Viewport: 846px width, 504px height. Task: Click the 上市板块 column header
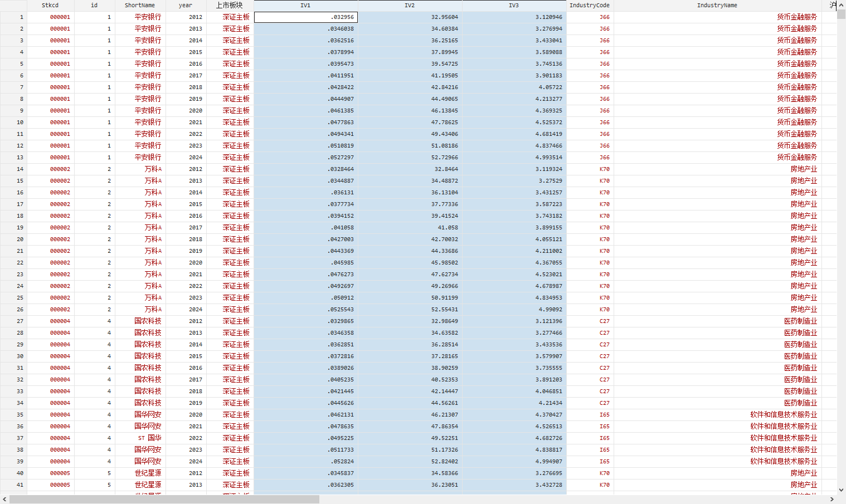point(230,6)
